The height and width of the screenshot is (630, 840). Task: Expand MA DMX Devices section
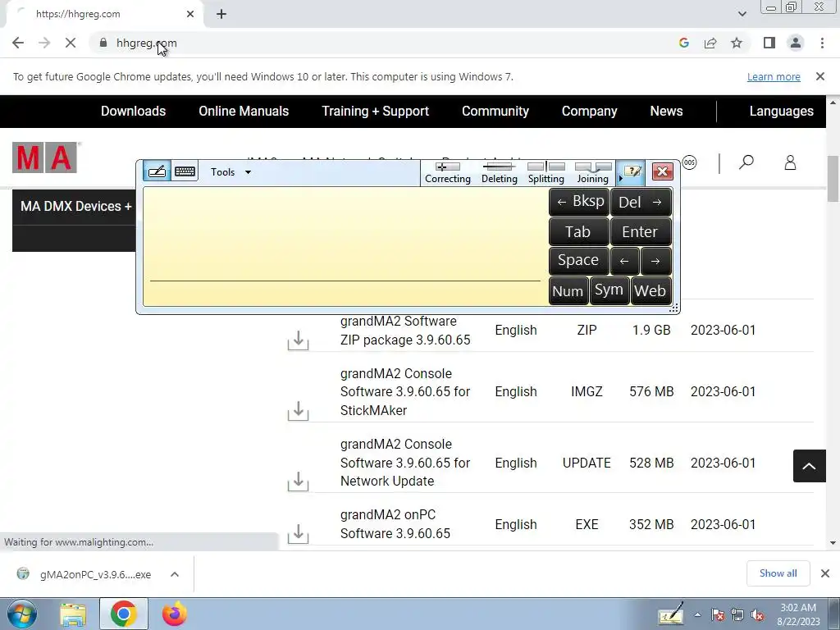[x=76, y=206]
